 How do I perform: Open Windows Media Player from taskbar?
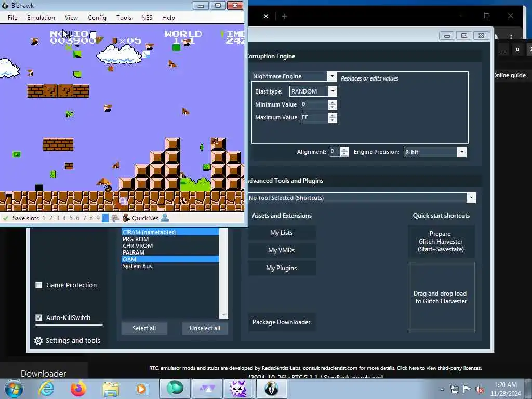142,389
